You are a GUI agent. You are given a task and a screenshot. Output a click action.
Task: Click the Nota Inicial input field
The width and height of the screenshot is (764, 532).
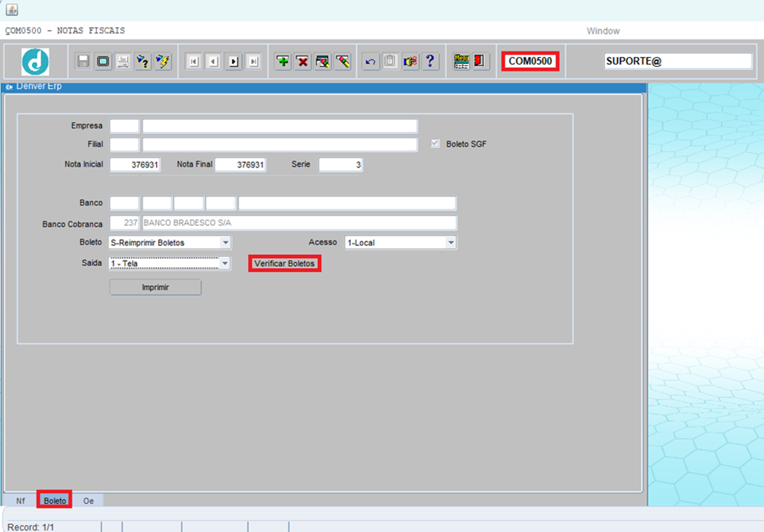coord(135,165)
